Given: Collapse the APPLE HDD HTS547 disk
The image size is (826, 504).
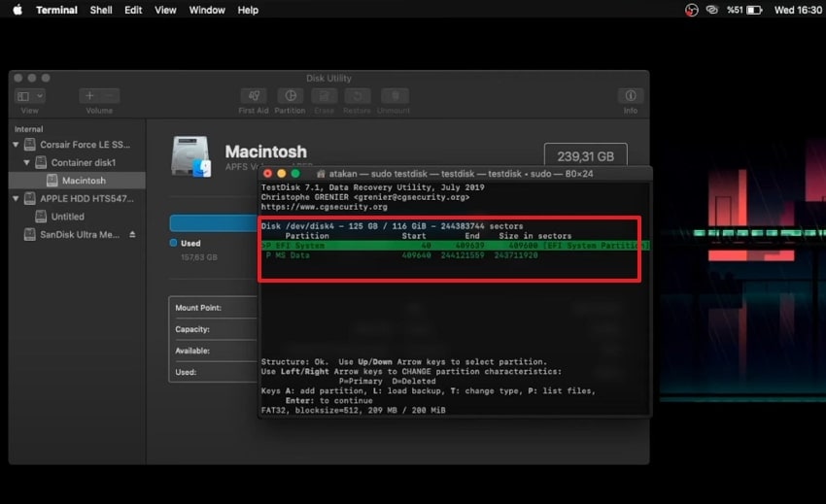Looking at the screenshot, I should pyautogui.click(x=16, y=198).
